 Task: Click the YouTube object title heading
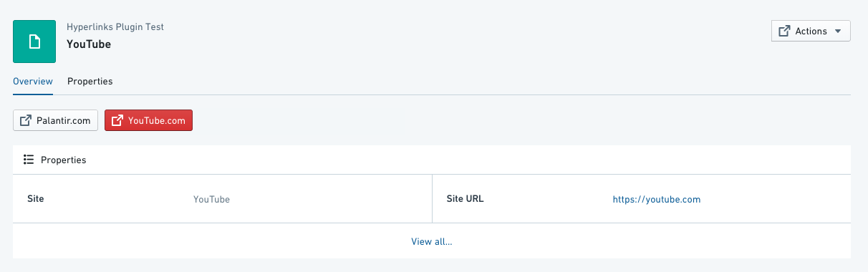[x=89, y=44]
